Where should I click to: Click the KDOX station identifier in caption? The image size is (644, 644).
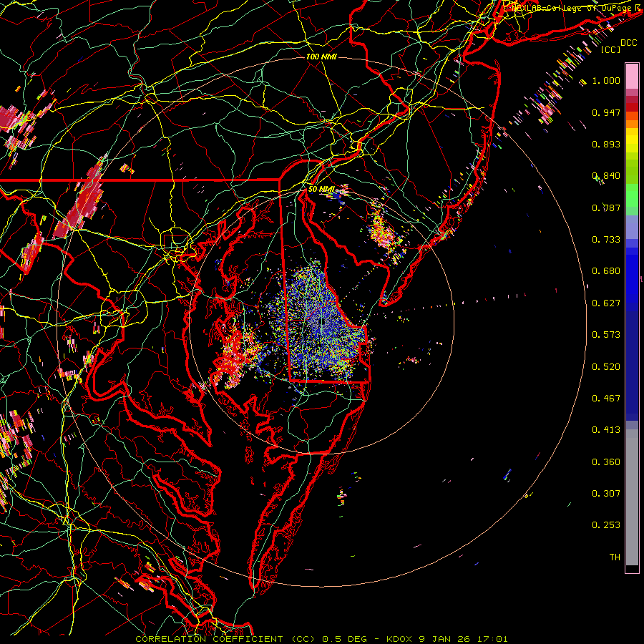(399, 639)
